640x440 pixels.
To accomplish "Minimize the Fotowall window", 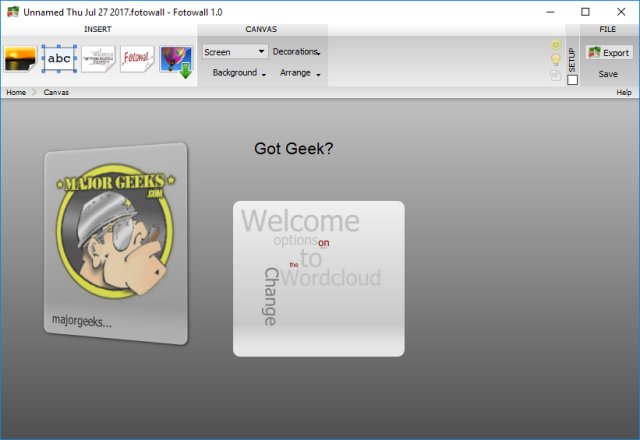I will coord(550,12).
